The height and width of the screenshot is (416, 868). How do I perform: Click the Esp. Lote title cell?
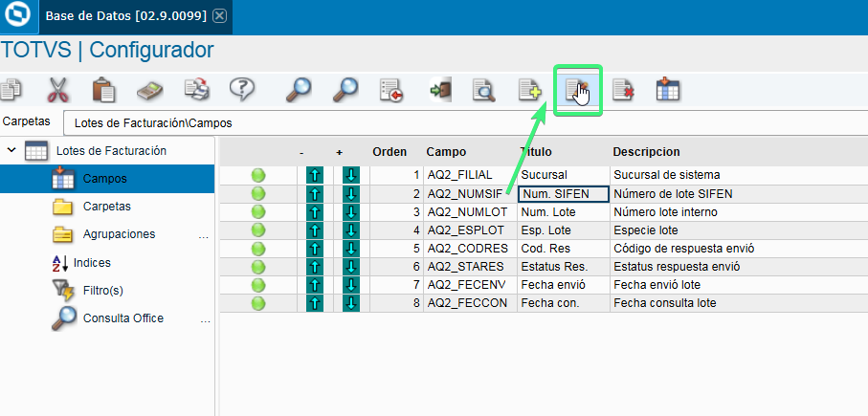[564, 230]
